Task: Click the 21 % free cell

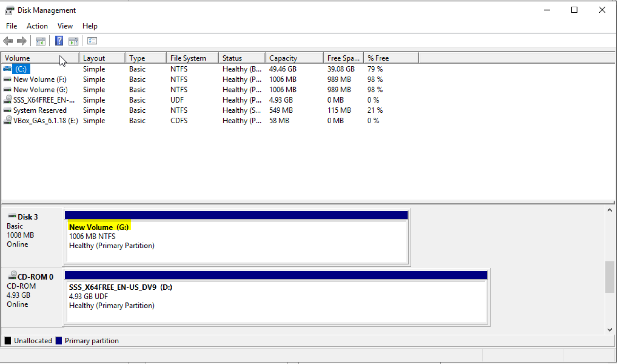Action: click(x=375, y=110)
